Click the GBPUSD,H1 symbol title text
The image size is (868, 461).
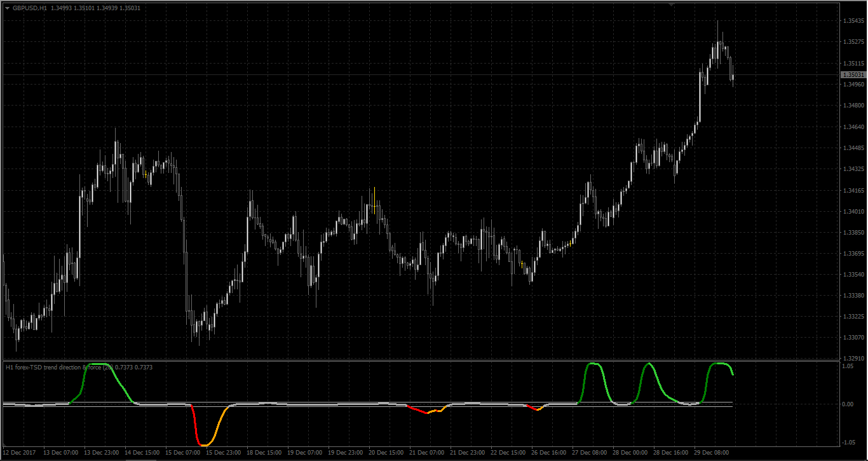coord(29,8)
